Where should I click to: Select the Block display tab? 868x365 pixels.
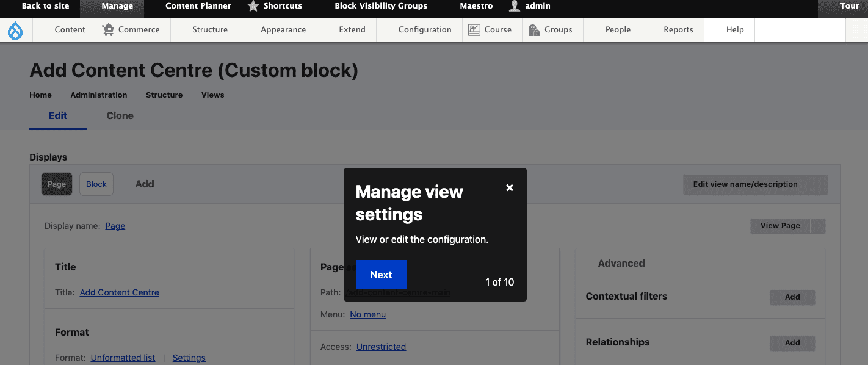96,184
